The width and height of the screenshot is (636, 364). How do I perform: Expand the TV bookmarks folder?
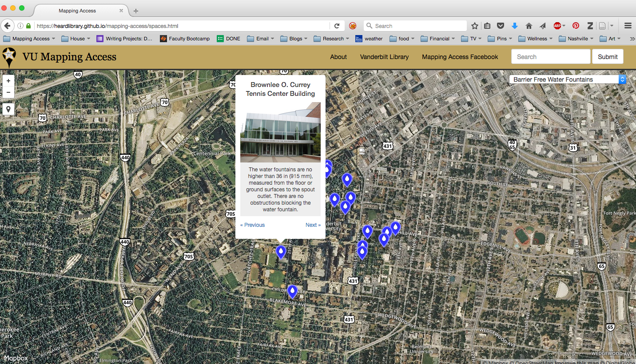tap(472, 39)
